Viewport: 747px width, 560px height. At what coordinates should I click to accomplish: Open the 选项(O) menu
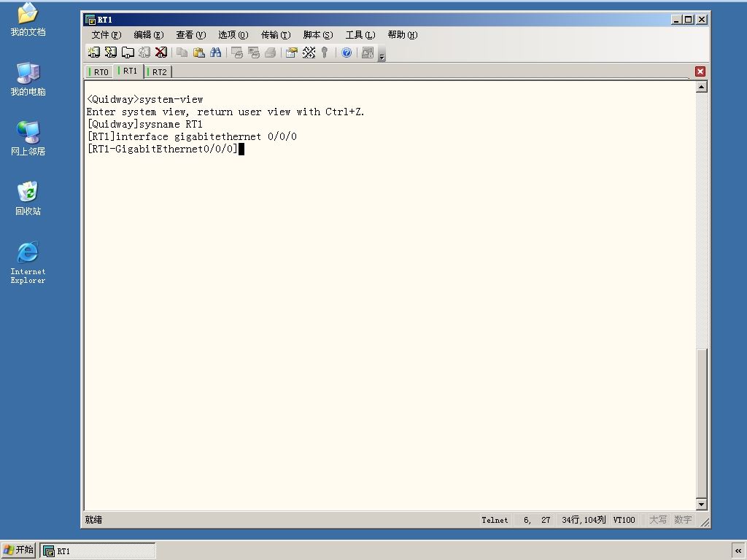233,35
